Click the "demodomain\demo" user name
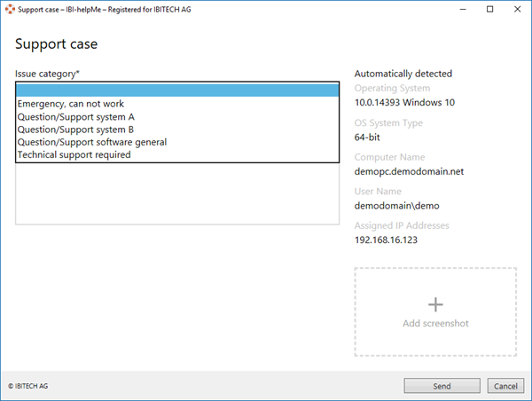The width and height of the screenshot is (532, 401). (396, 206)
